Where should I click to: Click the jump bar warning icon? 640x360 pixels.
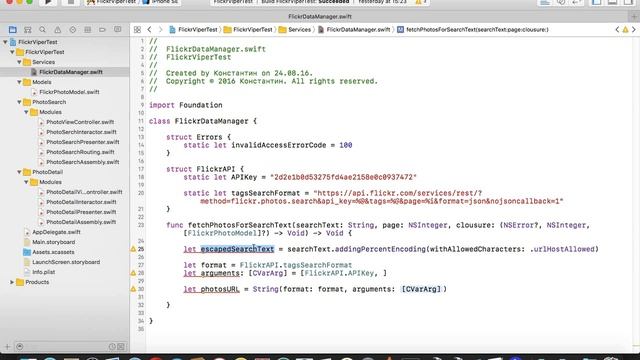[625, 29]
